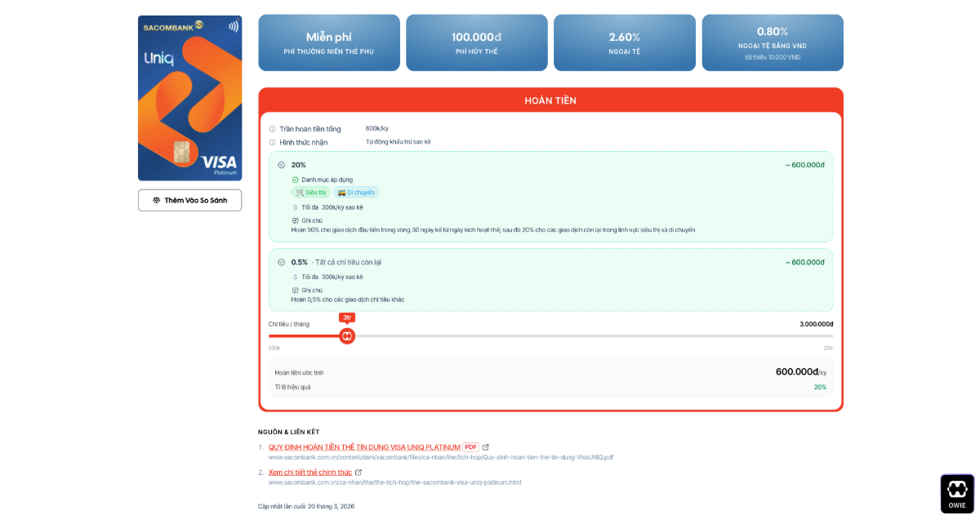Open Xem chi tiết thẻ chính thức link
The width and height of the screenshot is (980, 524).
click(x=310, y=472)
